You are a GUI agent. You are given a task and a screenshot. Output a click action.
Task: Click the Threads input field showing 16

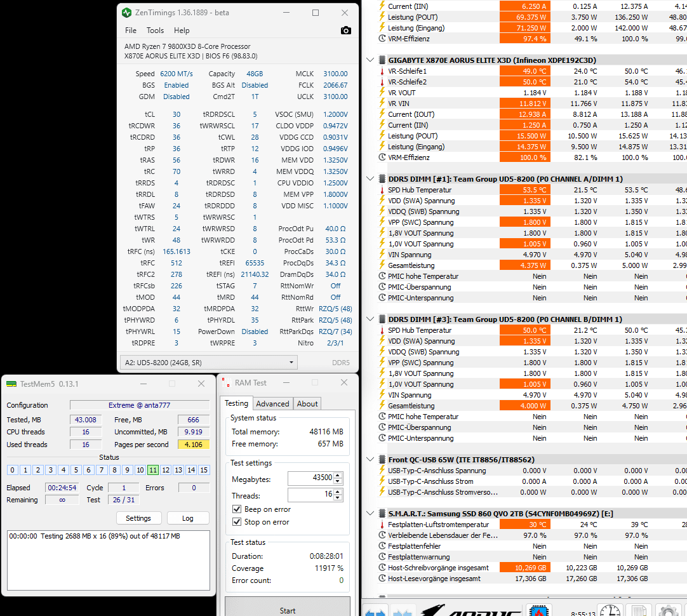coord(310,495)
